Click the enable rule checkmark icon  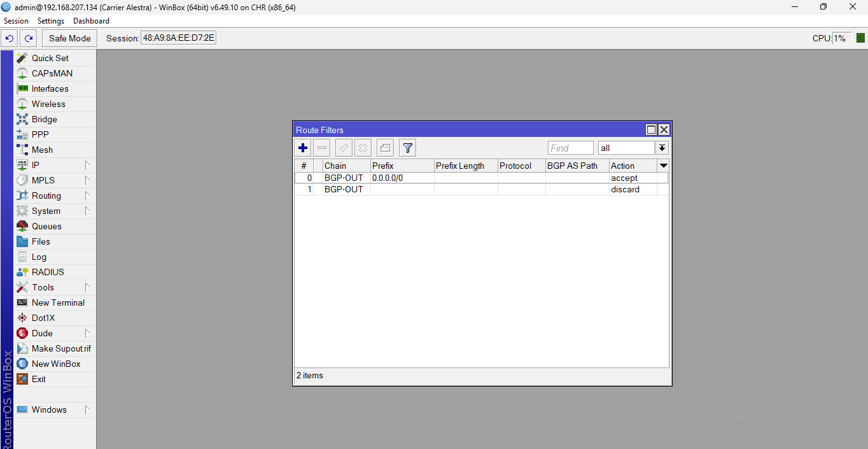[344, 148]
